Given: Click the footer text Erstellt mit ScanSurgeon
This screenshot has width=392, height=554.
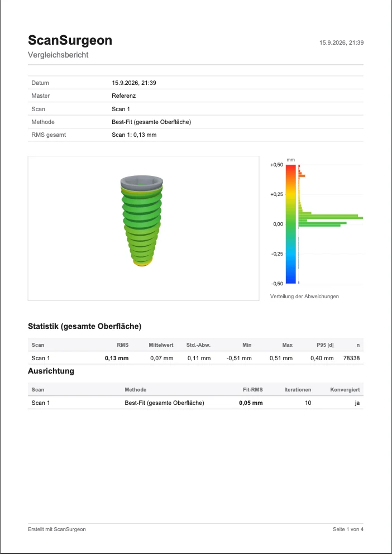Looking at the screenshot, I should pyautogui.click(x=57, y=529).
